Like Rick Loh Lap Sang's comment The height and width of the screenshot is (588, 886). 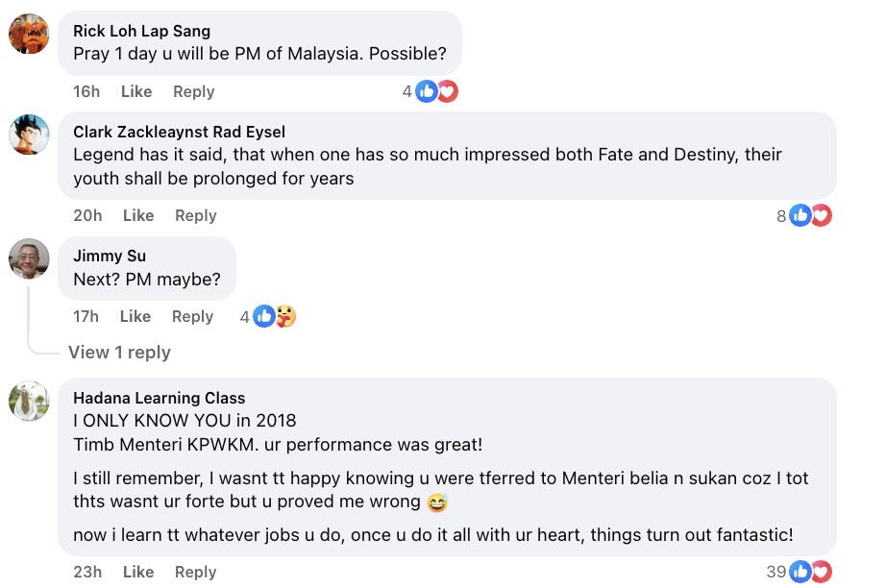click(136, 91)
